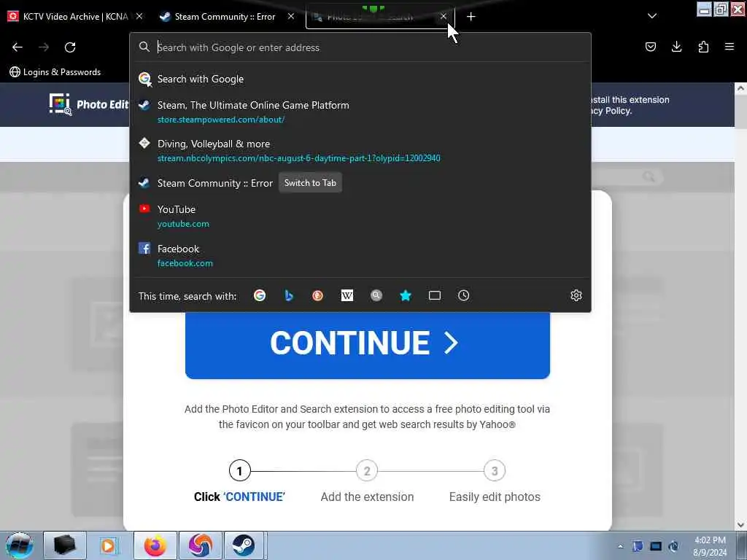Viewport: 747px width, 560px height.
Task: Click the magnifier icon in address bar
Action: pos(144,47)
